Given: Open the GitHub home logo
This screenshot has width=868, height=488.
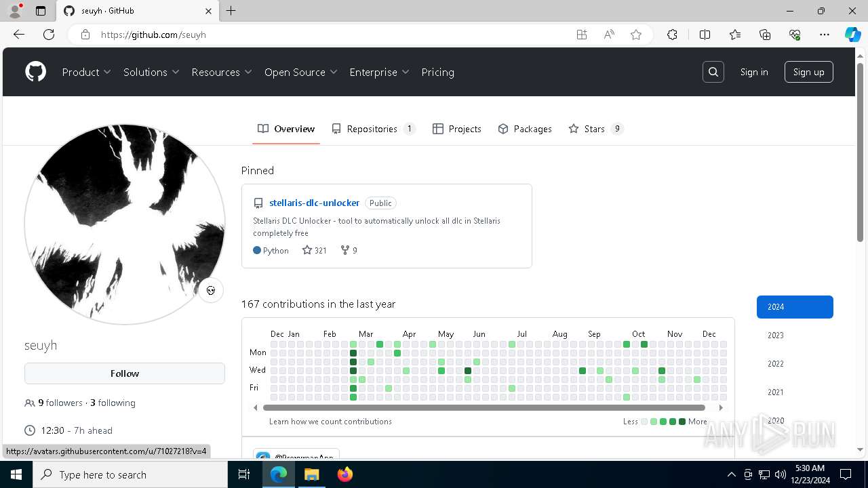Looking at the screenshot, I should click(35, 72).
